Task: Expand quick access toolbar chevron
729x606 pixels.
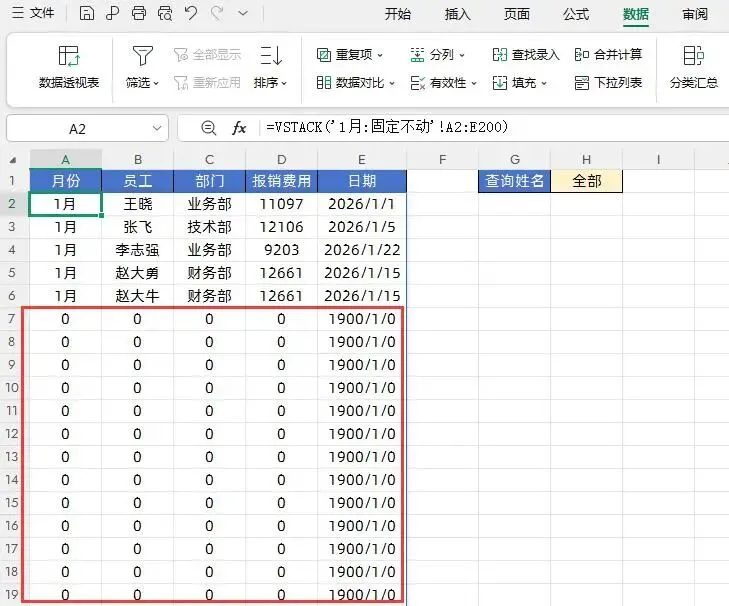Action: pos(243,13)
